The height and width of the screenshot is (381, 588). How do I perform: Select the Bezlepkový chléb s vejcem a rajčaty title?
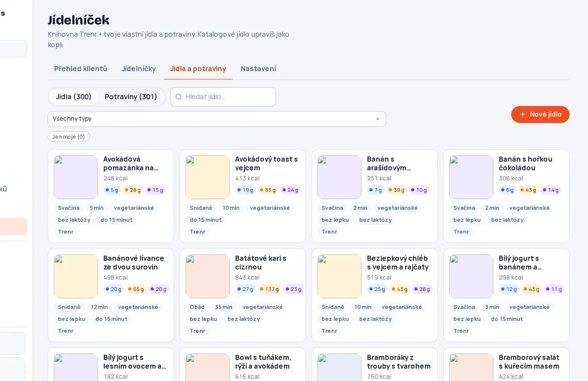click(x=398, y=263)
